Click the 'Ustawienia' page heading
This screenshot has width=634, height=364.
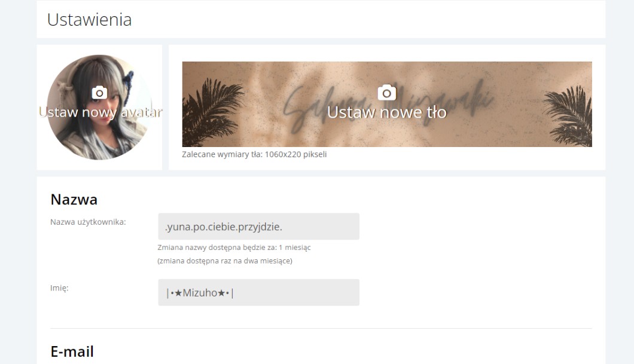coord(89,19)
